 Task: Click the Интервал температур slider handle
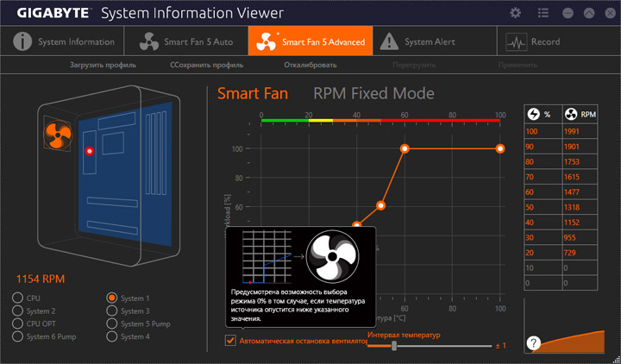coord(394,345)
